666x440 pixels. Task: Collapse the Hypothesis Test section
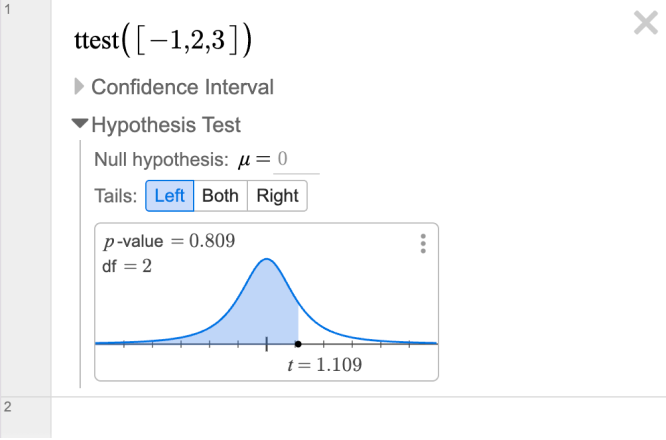click(x=157, y=125)
